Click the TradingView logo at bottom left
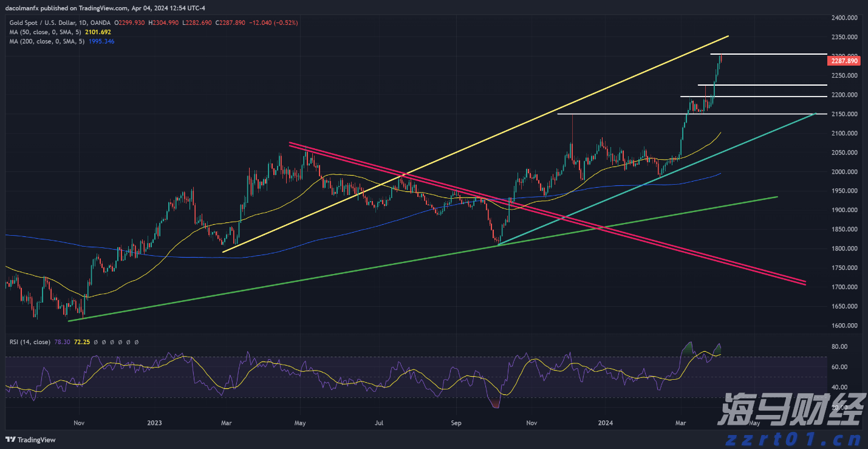868x449 pixels. tap(30, 439)
